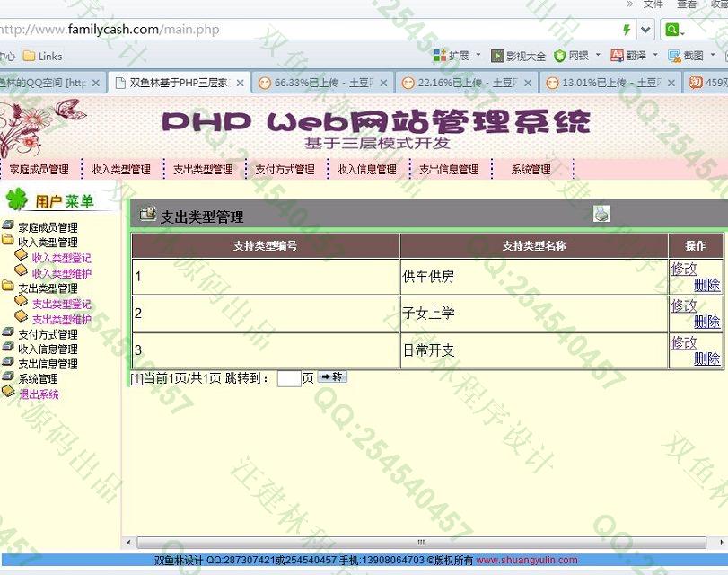
Task: Click the icon beside 支出类型维护
Action: 22,317
